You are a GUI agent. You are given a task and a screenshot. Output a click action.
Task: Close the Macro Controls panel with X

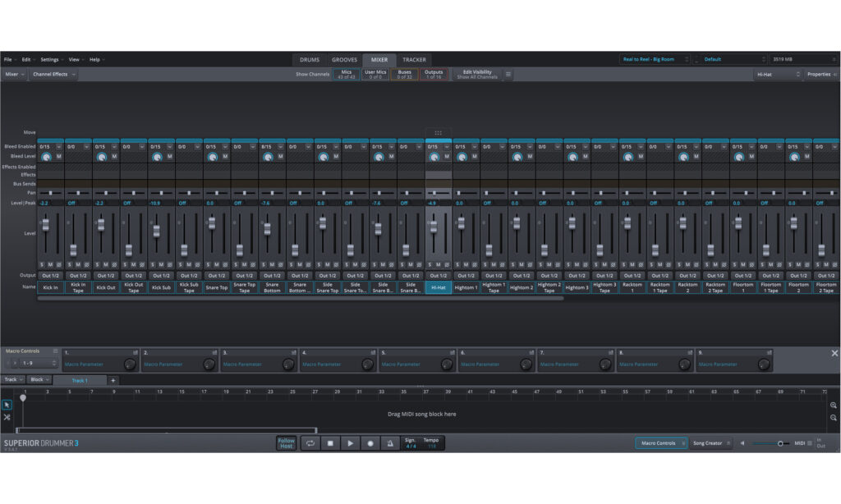[834, 353]
